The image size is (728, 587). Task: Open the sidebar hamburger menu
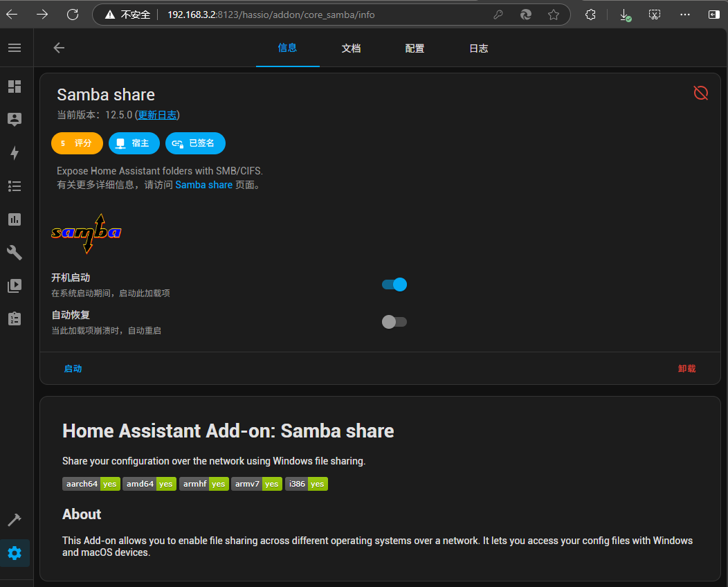click(x=15, y=48)
